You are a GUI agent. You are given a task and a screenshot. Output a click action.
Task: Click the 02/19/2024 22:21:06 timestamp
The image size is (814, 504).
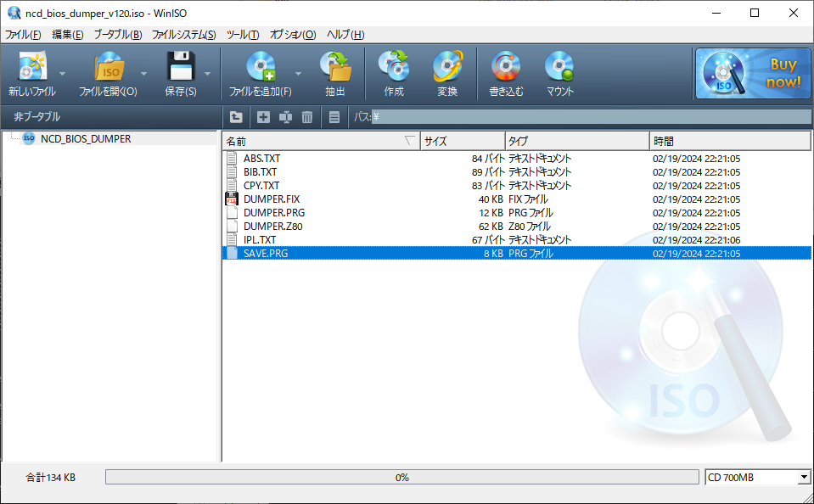click(697, 240)
